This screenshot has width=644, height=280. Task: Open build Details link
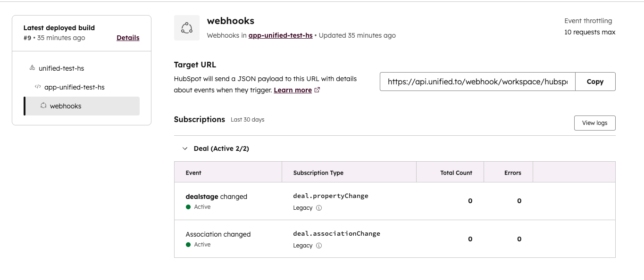tap(128, 38)
